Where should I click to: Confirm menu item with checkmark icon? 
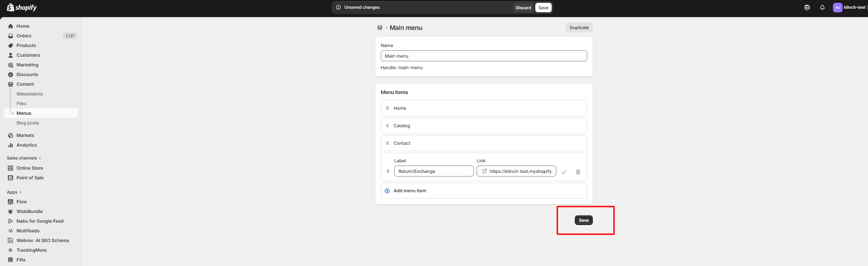564,172
